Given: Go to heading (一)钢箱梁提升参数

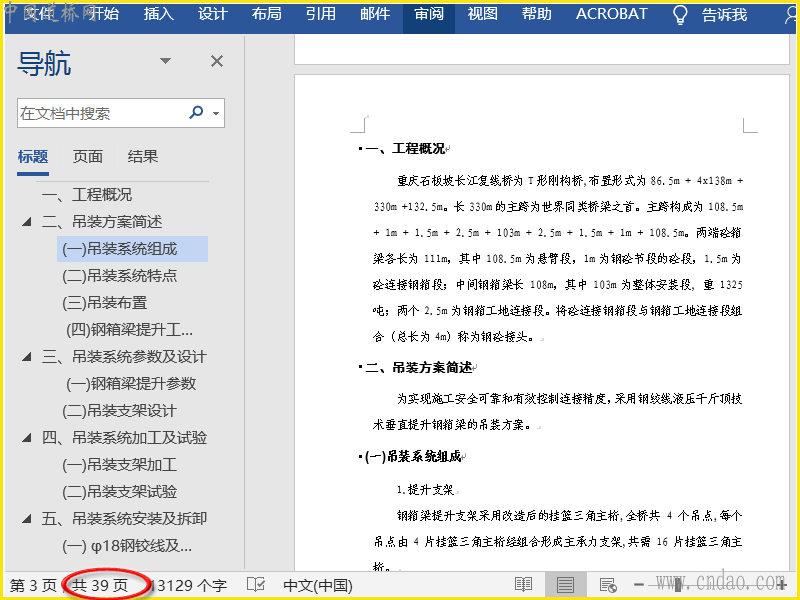Looking at the screenshot, I should pos(131,384).
